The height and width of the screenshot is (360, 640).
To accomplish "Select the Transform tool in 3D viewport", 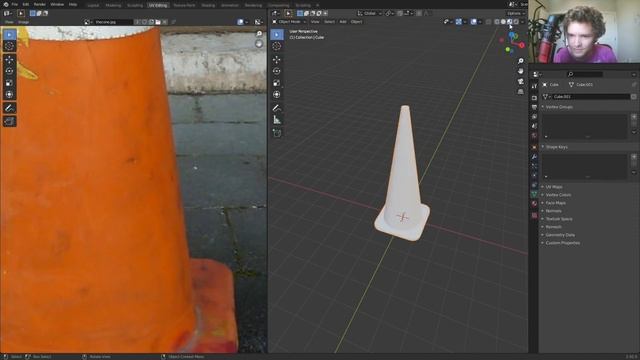I will pyautogui.click(x=277, y=95).
